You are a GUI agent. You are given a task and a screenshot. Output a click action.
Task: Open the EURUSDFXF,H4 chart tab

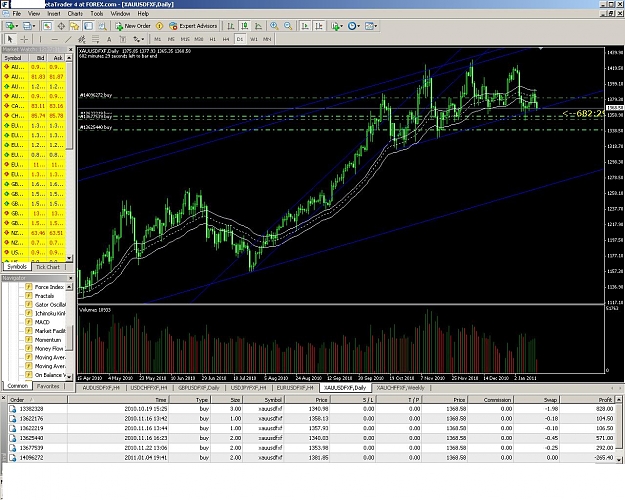295,388
